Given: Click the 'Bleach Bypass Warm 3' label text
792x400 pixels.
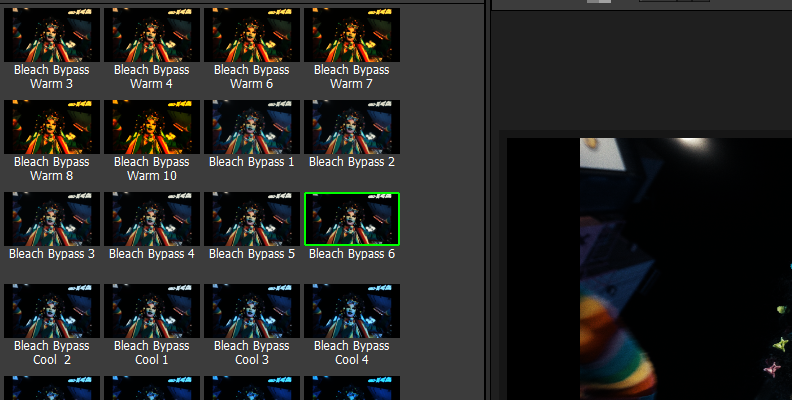Looking at the screenshot, I should point(52,77).
